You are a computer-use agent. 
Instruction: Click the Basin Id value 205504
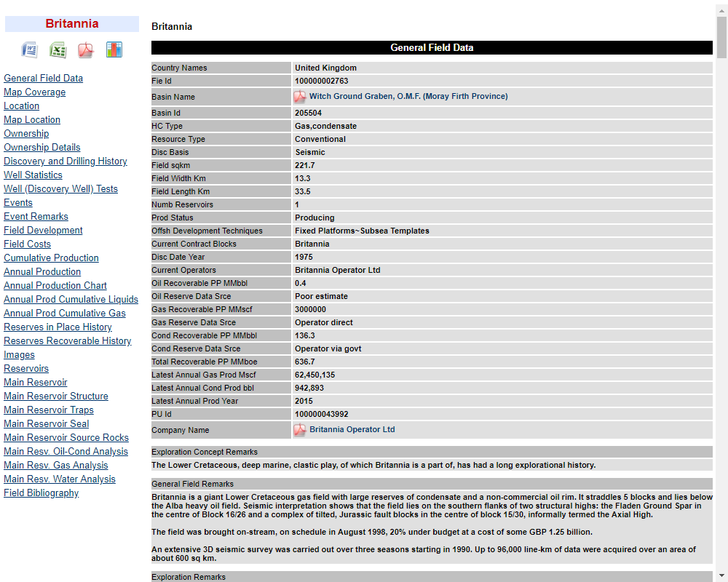click(308, 113)
